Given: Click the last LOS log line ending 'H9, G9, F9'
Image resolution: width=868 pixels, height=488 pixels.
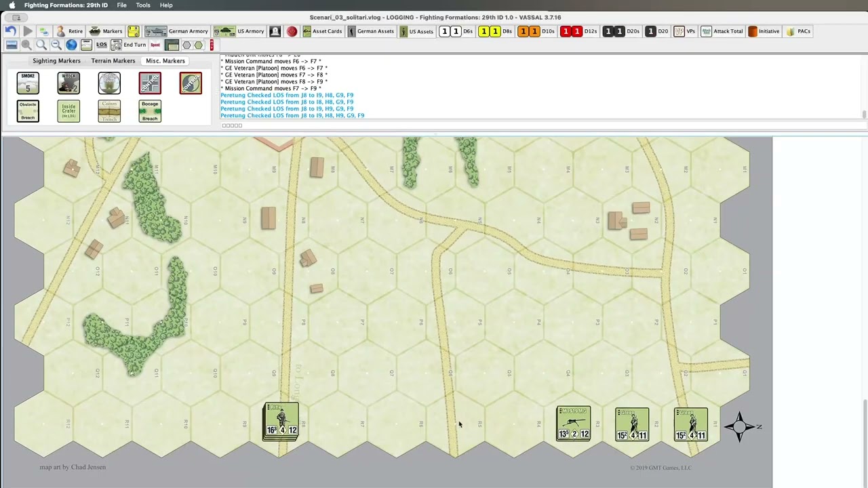Looking at the screenshot, I should click(x=292, y=115).
